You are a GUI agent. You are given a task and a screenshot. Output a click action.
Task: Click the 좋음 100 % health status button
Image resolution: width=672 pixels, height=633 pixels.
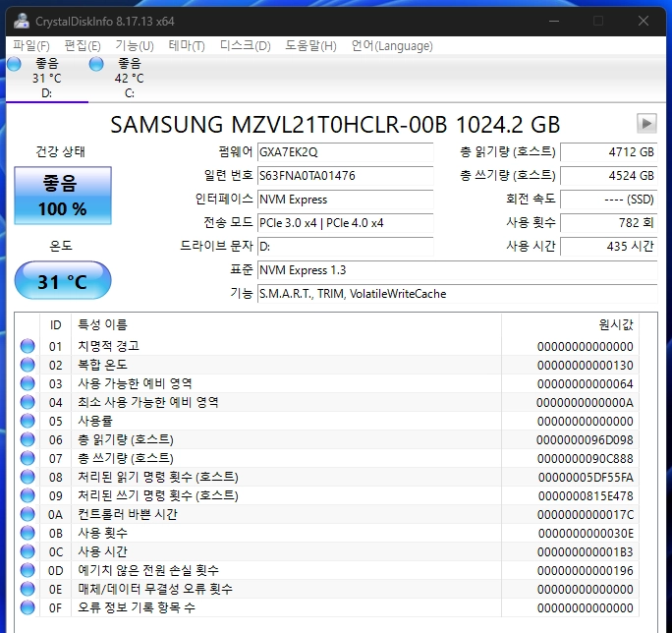coord(63,196)
